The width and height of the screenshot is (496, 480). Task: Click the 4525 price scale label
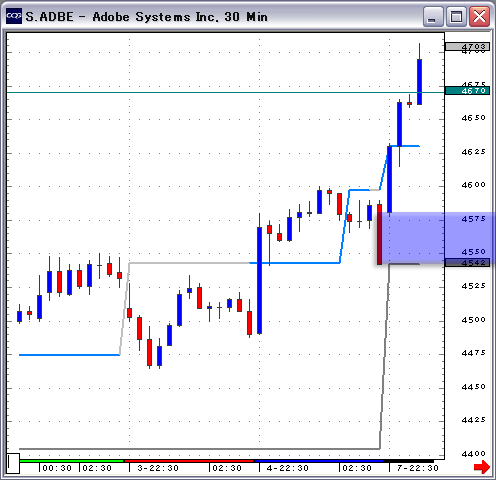(x=474, y=286)
